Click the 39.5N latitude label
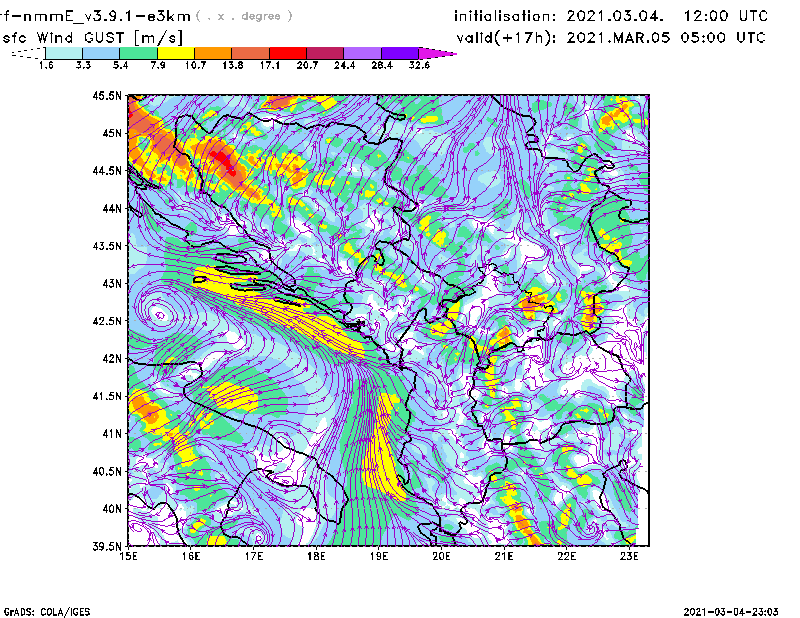The image size is (800, 618). click(107, 547)
